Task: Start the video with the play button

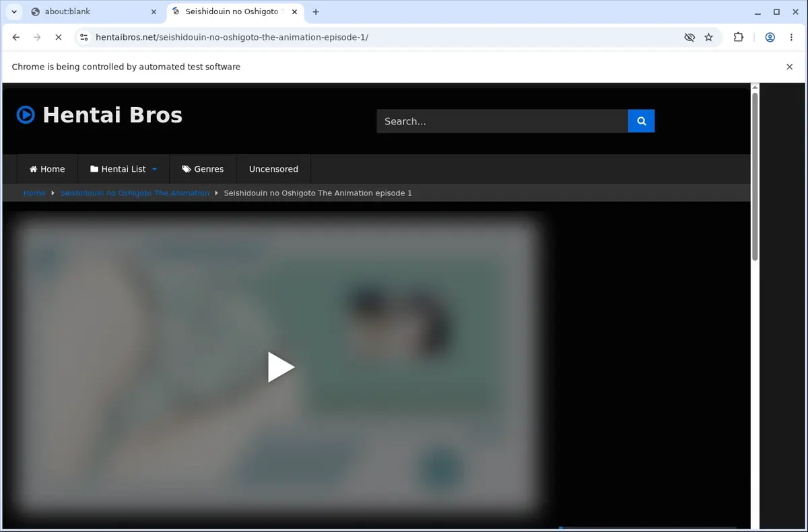Action: (x=281, y=367)
